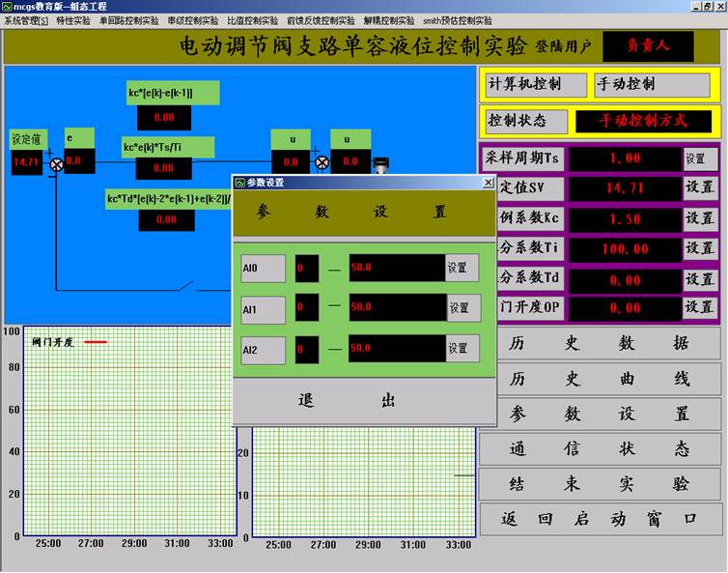Click the mcgs icon in the main title bar

[7, 6]
